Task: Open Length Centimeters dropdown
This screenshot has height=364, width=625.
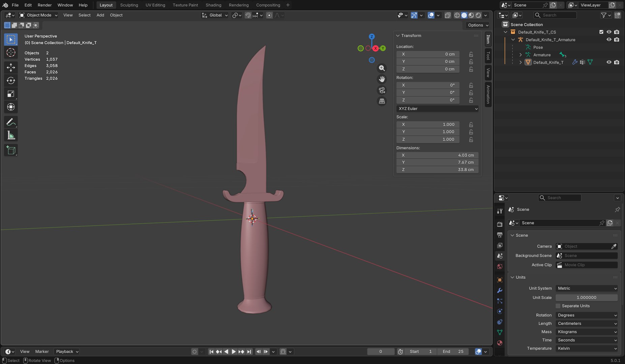Action: point(587,324)
